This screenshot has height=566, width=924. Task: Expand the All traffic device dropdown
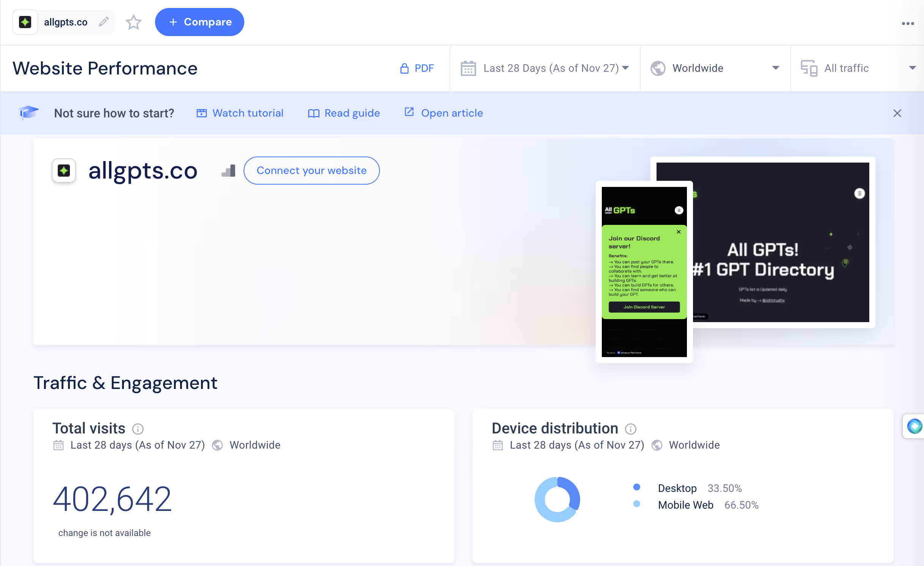858,68
